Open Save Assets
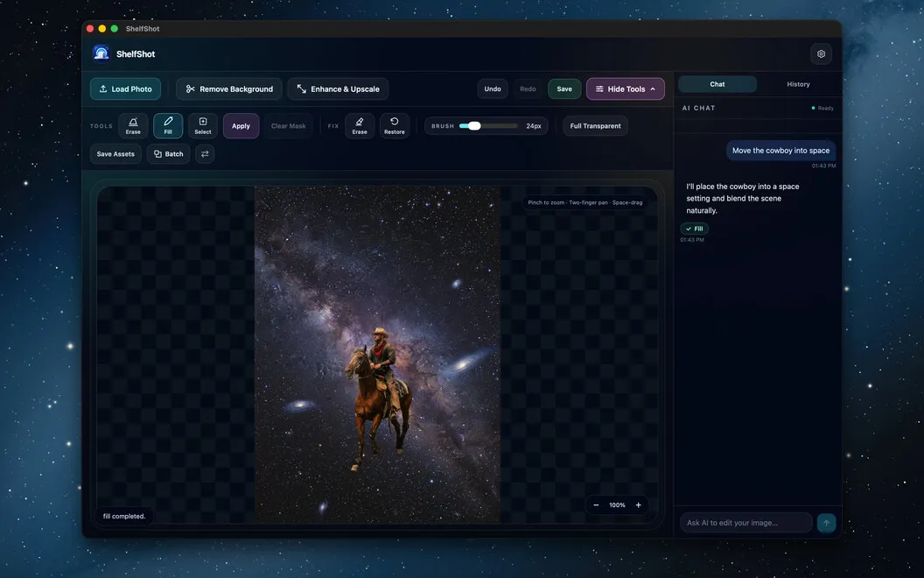 [x=115, y=154]
